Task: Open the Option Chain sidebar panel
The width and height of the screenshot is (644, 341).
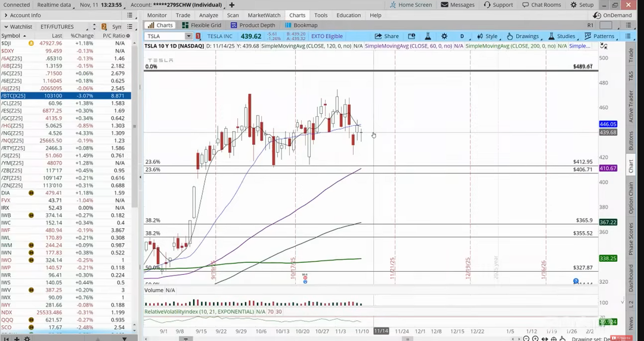Action: (631, 198)
